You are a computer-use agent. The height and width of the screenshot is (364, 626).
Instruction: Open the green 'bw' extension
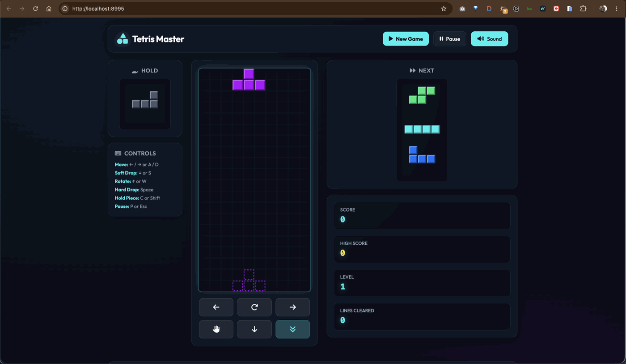[x=529, y=8]
